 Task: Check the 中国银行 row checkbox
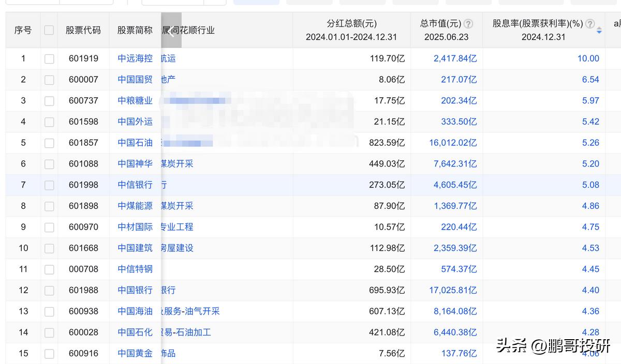[x=49, y=290]
